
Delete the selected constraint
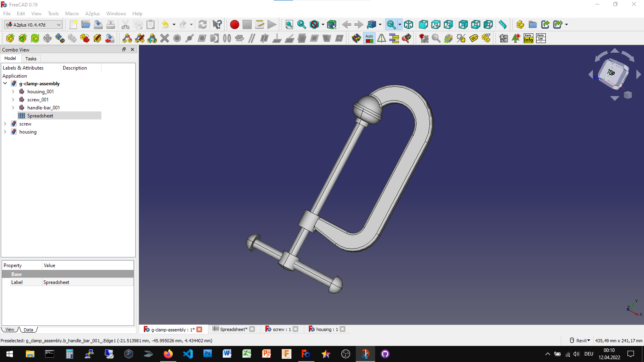164,38
